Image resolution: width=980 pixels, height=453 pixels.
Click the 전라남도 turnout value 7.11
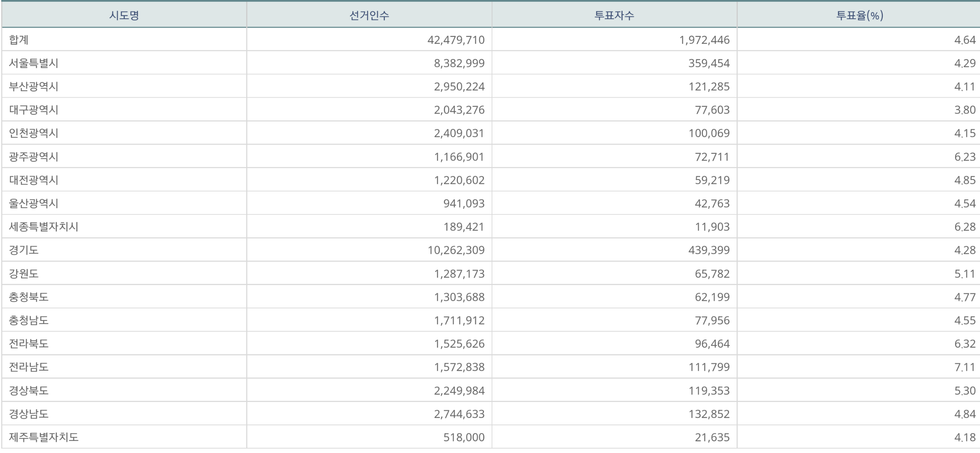965,367
